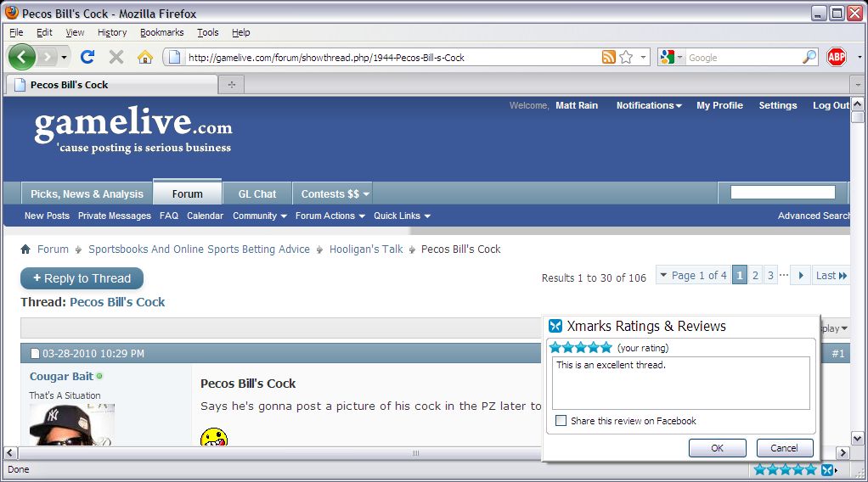Viewport: 868px width, 482px height.
Task: Confirm the review with OK button
Action: tap(717, 448)
